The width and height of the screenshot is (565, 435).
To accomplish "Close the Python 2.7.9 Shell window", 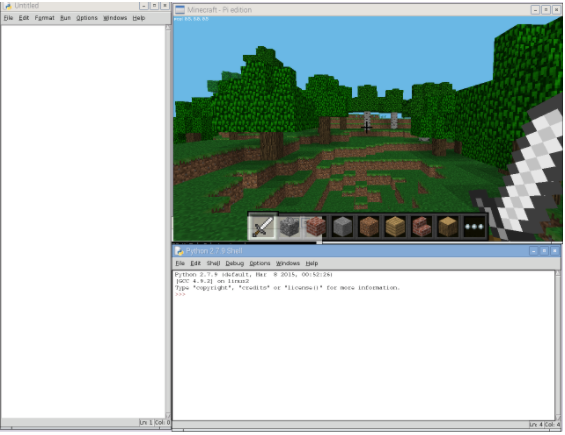I will (554, 251).
